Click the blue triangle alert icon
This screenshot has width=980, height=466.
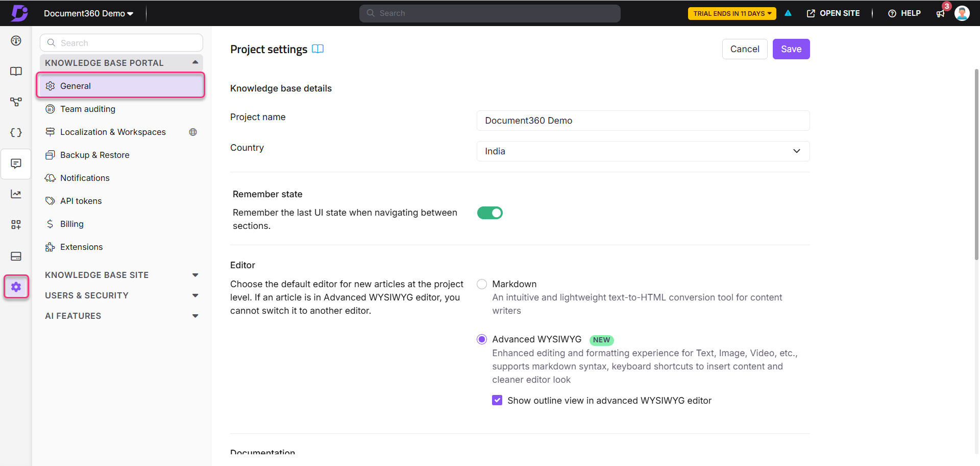pos(788,13)
